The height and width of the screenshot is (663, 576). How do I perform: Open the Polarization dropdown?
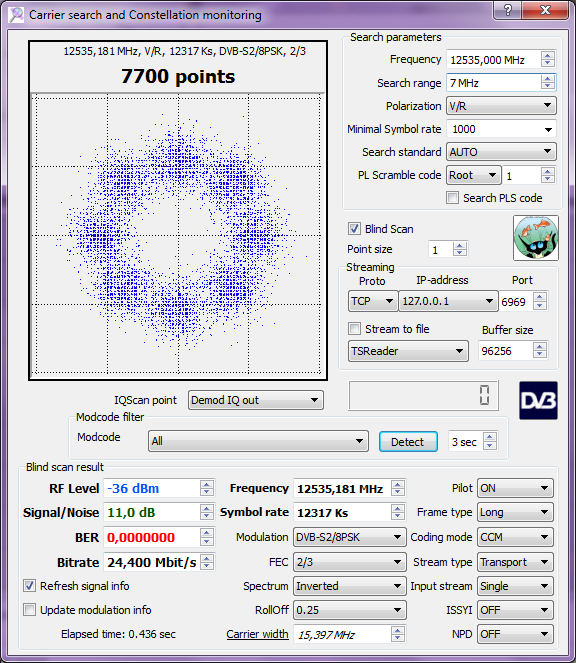click(501, 106)
